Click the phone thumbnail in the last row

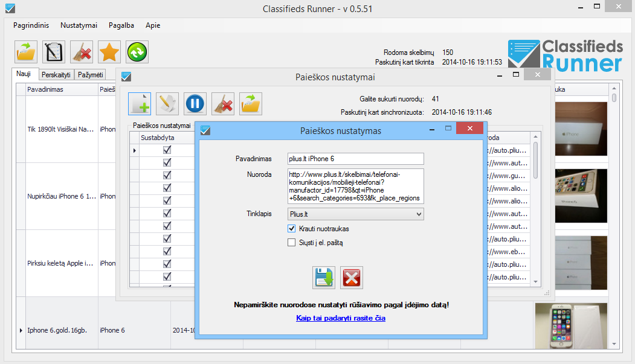[x=571, y=326]
